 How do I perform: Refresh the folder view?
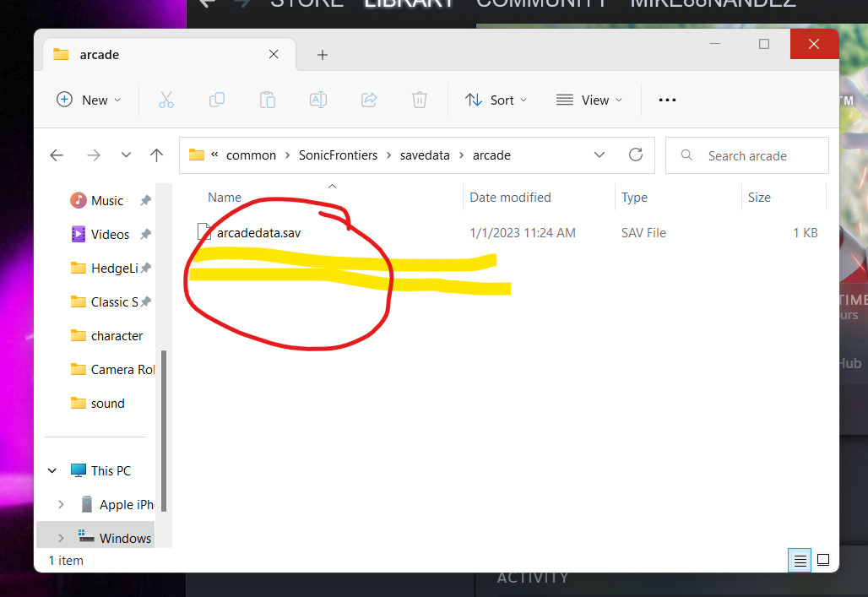[x=636, y=155]
